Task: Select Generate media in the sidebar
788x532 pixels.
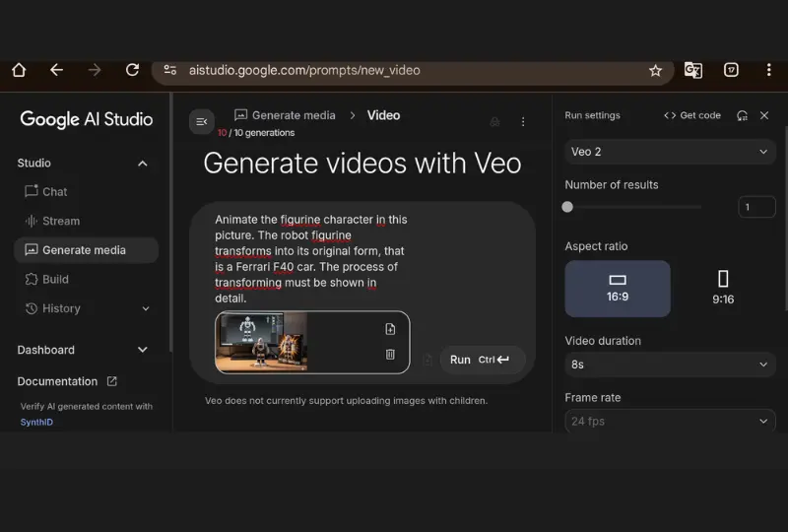Action: [86, 250]
